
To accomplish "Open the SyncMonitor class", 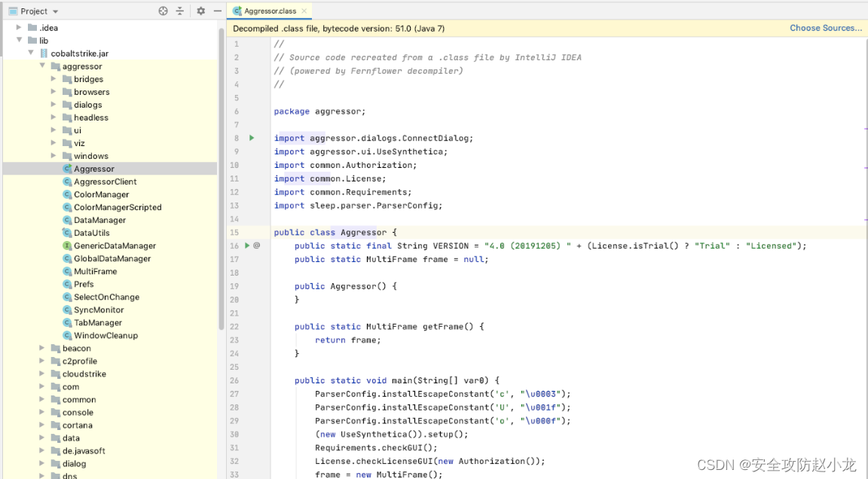I will pos(99,310).
